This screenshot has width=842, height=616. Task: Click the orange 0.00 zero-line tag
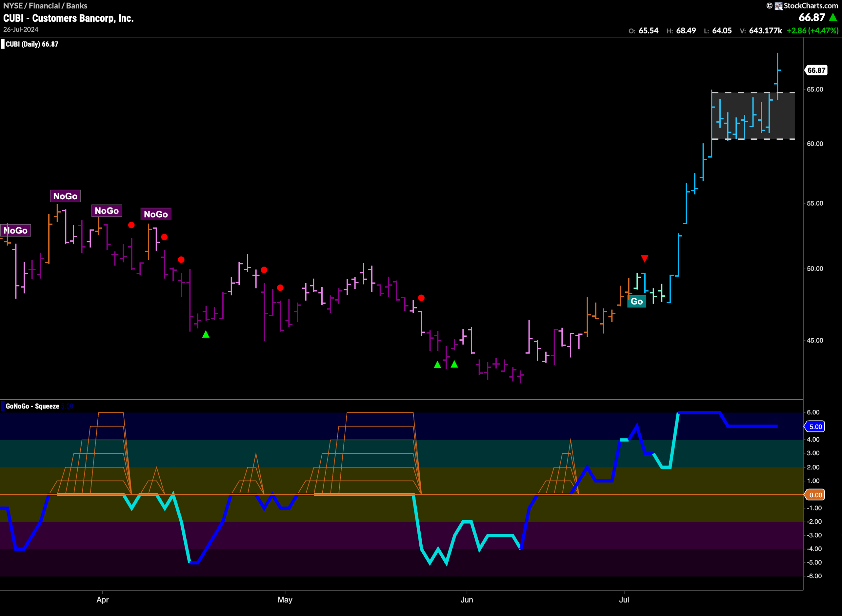click(x=815, y=495)
